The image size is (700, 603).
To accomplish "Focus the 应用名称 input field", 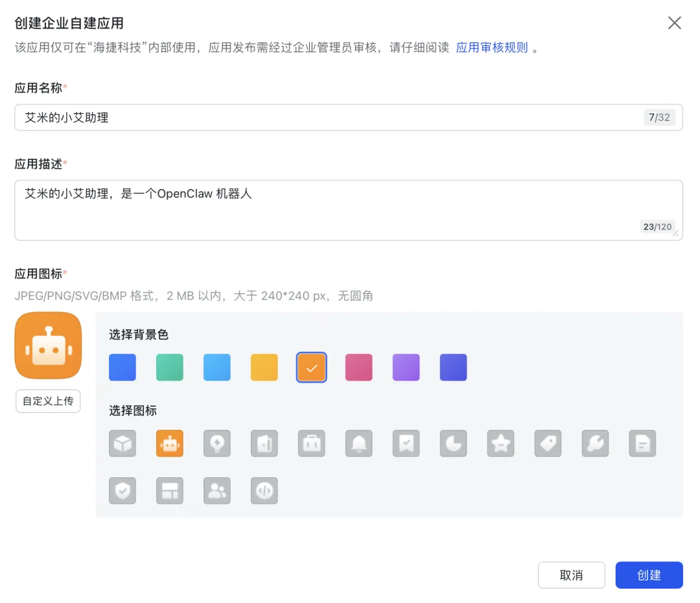I will 324,117.
